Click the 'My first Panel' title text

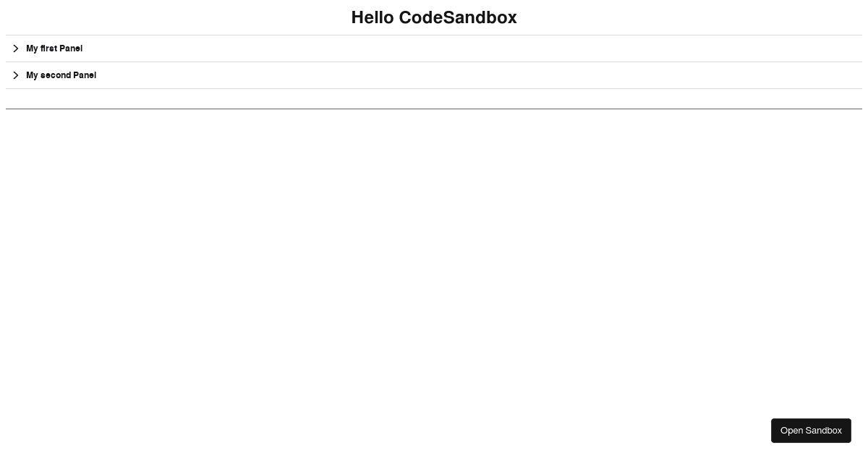[x=54, y=48]
